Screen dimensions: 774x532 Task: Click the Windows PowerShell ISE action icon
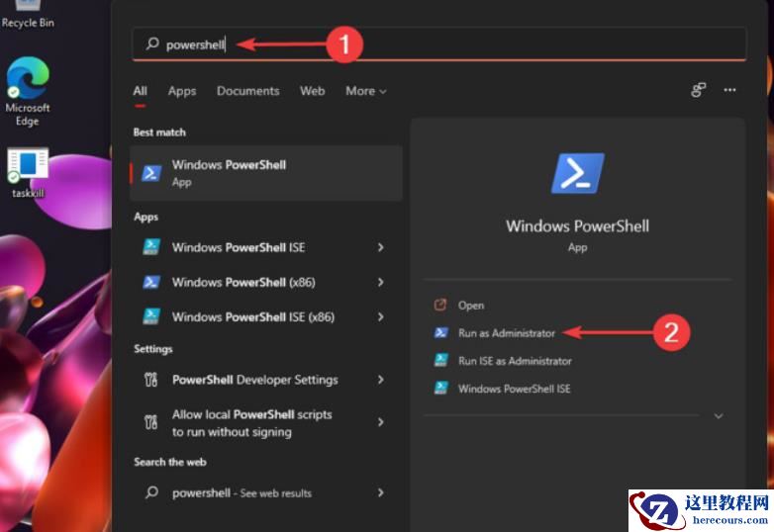440,388
